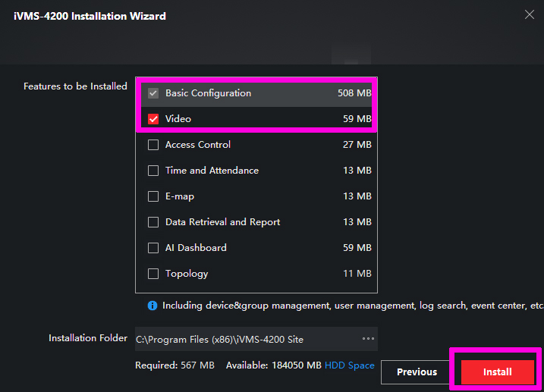This screenshot has height=392, width=544.
Task: Tick the E-map checkbox
Action: [153, 196]
